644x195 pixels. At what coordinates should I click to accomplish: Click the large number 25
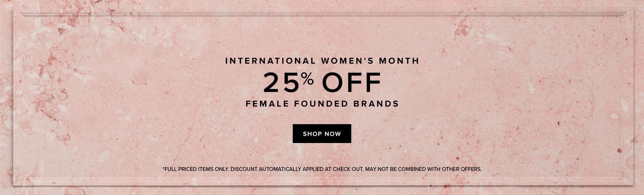coord(281,83)
